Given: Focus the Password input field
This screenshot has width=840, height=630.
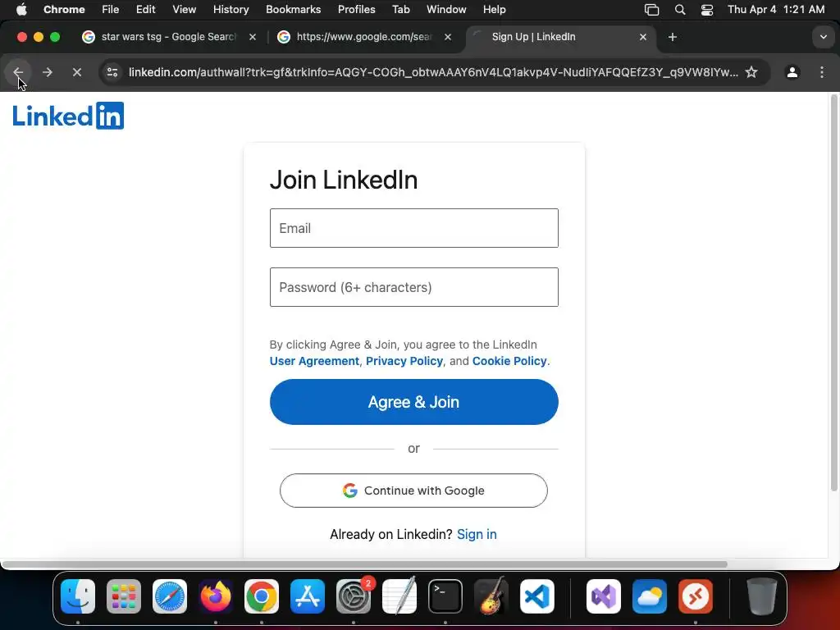Looking at the screenshot, I should click(x=413, y=287).
